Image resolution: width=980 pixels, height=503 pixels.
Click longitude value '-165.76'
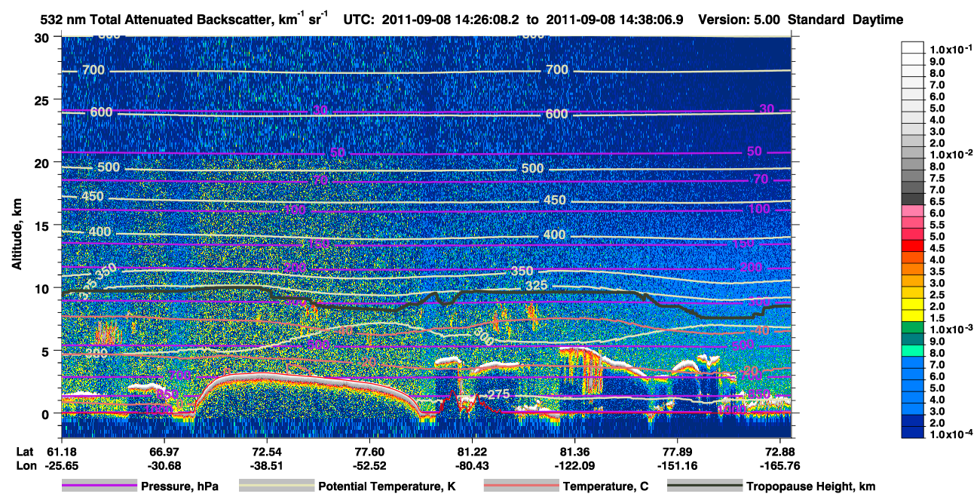click(780, 465)
